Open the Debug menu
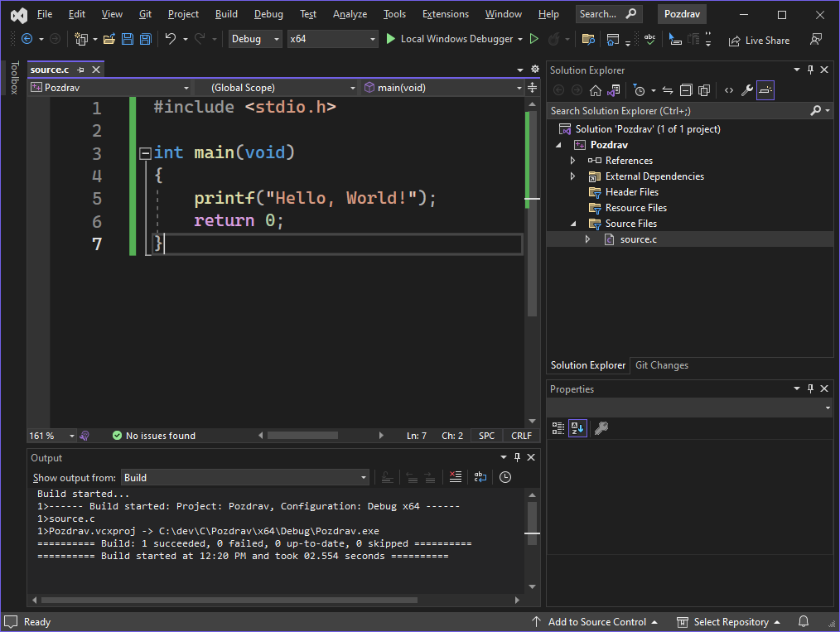840x632 pixels. (268, 14)
